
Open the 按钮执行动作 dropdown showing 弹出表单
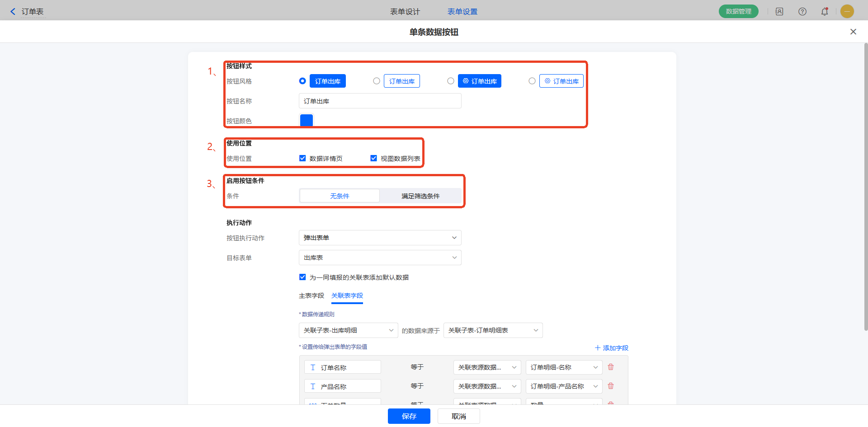click(x=380, y=238)
